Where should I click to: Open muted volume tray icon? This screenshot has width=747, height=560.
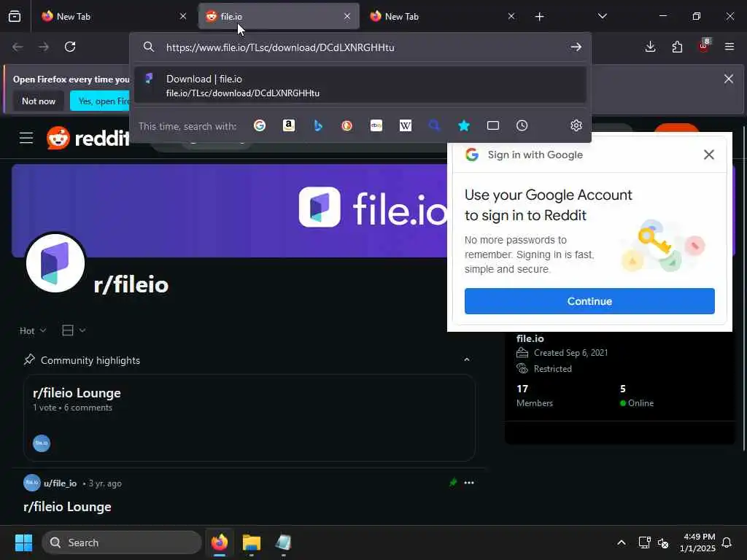click(x=662, y=542)
